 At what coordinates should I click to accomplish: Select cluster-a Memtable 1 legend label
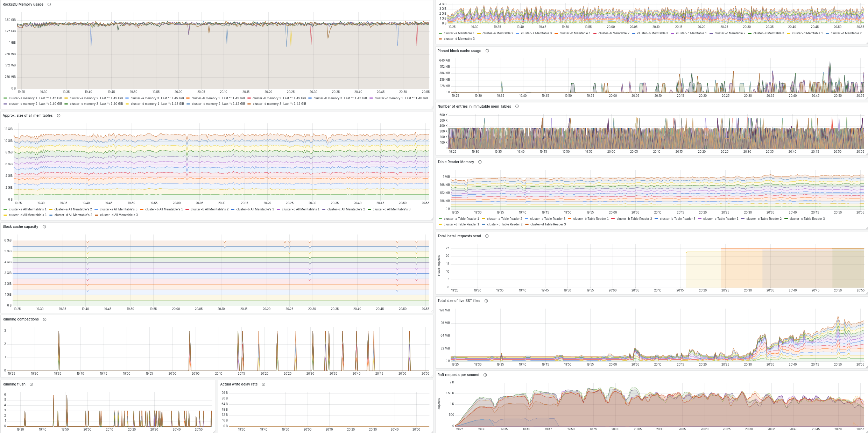click(459, 33)
